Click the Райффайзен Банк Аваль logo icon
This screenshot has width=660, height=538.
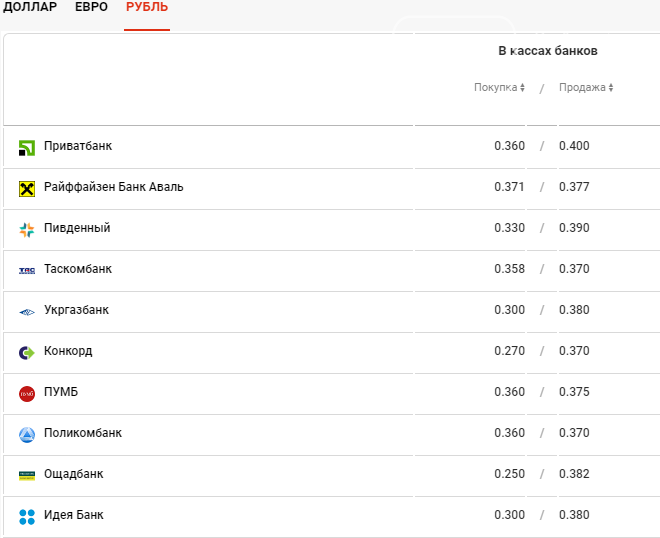pyautogui.click(x=27, y=188)
